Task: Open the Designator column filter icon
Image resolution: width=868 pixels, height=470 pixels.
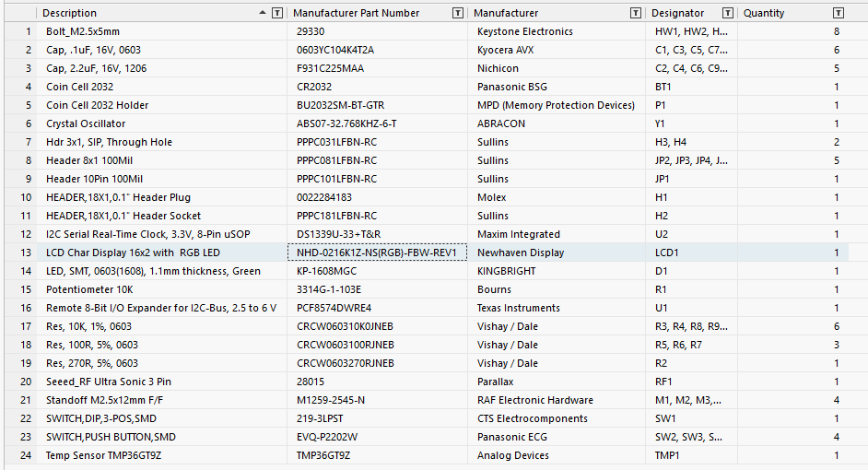Action: click(x=728, y=13)
